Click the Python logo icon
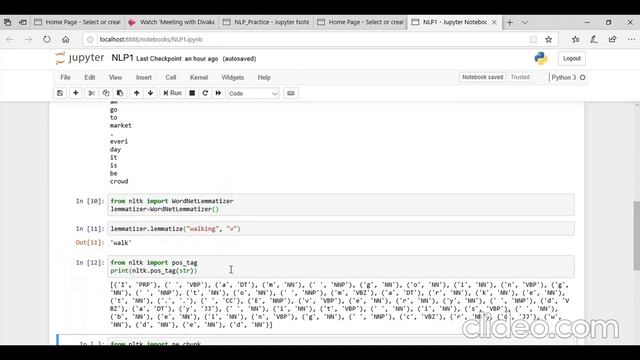This screenshot has height=360, width=640. [x=541, y=58]
